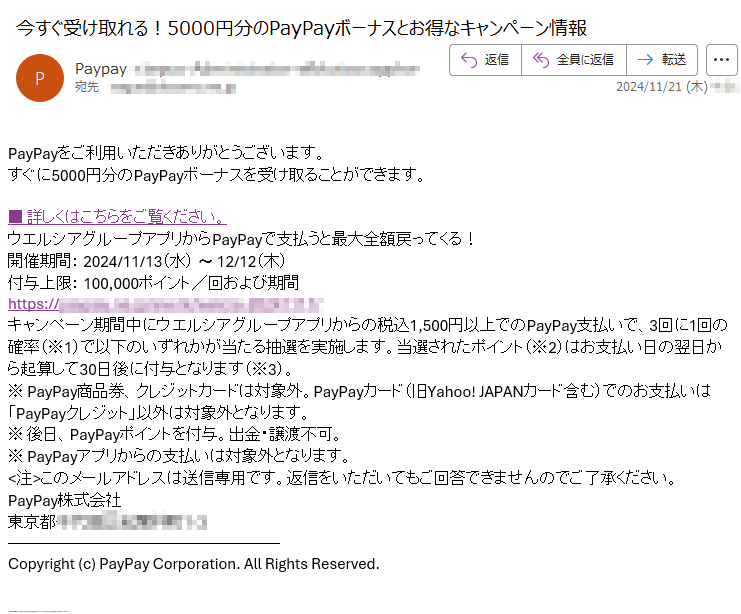Click the line すぐに5000円分のPayPayボーナスを受け取ることができます
Screen dimensions: 741x614
click(217, 175)
